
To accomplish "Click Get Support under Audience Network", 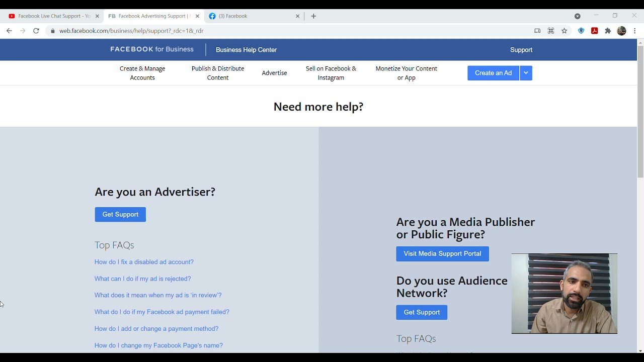I will (x=422, y=312).
